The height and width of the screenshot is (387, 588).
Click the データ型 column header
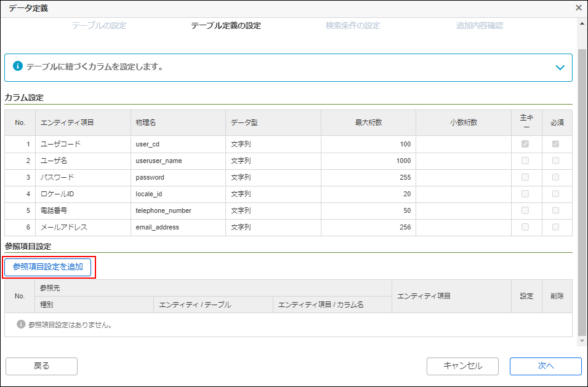[273, 122]
